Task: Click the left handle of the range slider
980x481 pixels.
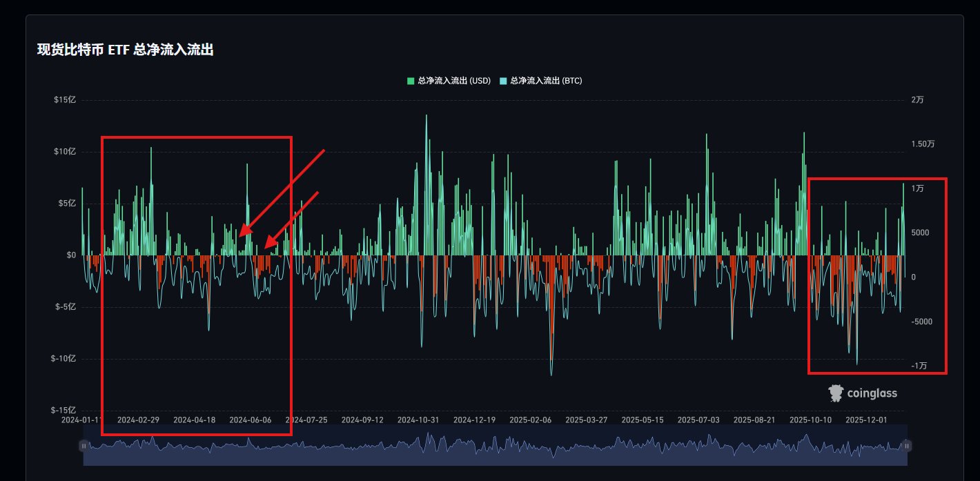Action: click(84, 446)
